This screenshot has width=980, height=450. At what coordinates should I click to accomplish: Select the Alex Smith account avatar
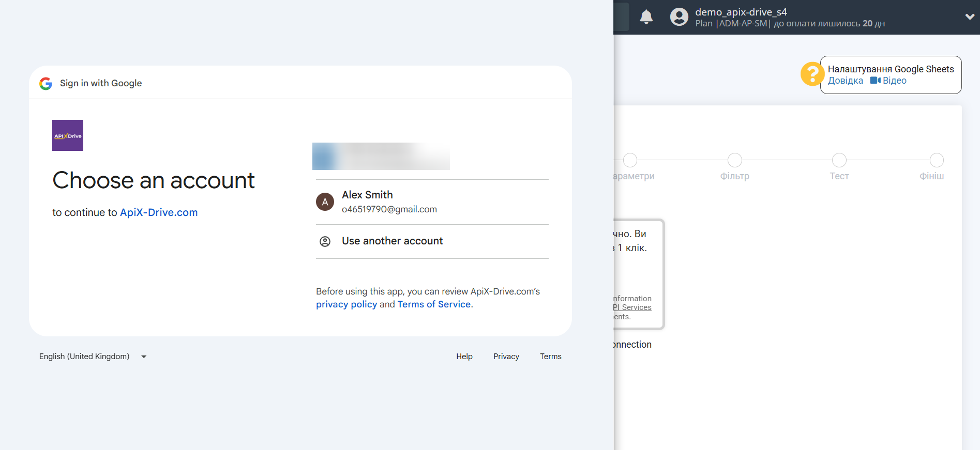point(325,202)
